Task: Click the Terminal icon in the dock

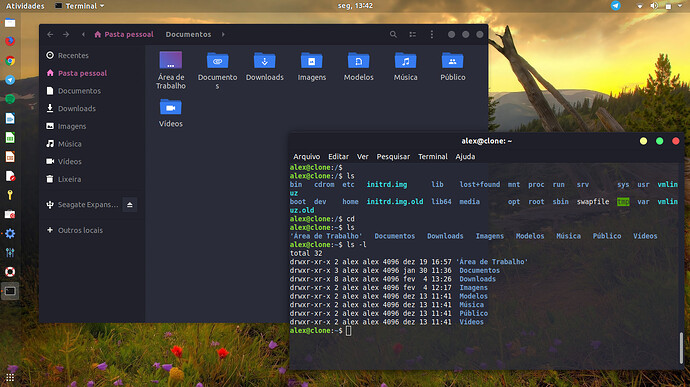Action: [10, 291]
